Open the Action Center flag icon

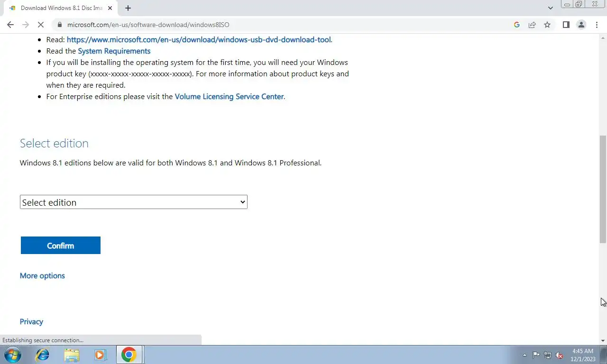pyautogui.click(x=536, y=355)
